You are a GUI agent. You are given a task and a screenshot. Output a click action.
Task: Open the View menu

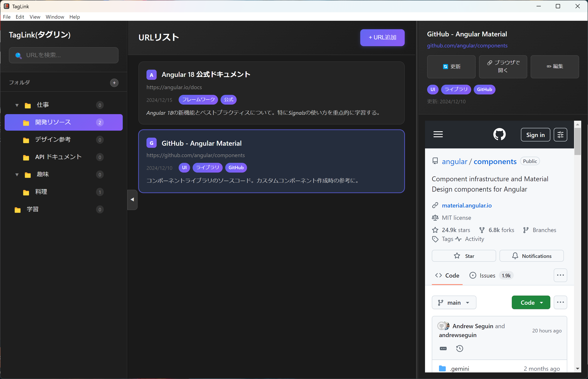click(35, 17)
